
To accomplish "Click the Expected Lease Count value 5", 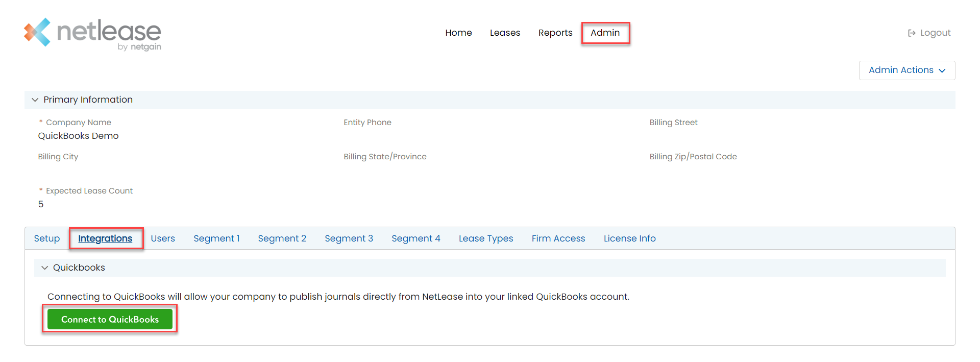I will pyautogui.click(x=41, y=204).
